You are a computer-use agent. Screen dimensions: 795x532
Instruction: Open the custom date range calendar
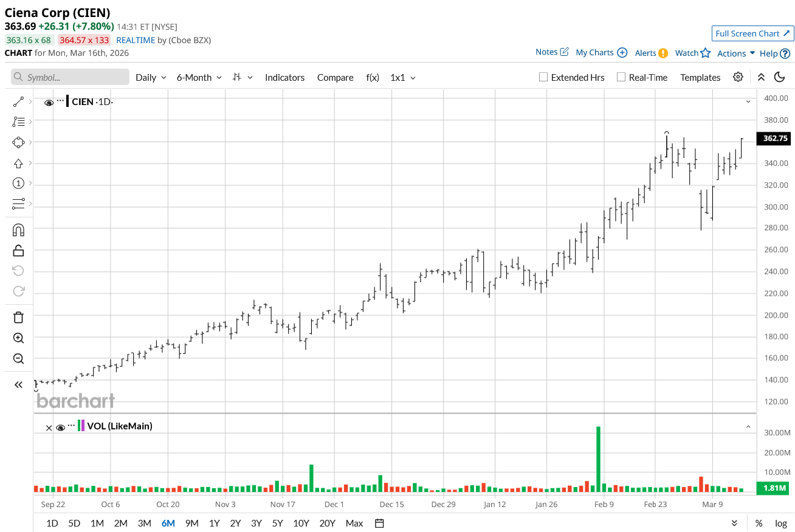click(380, 523)
